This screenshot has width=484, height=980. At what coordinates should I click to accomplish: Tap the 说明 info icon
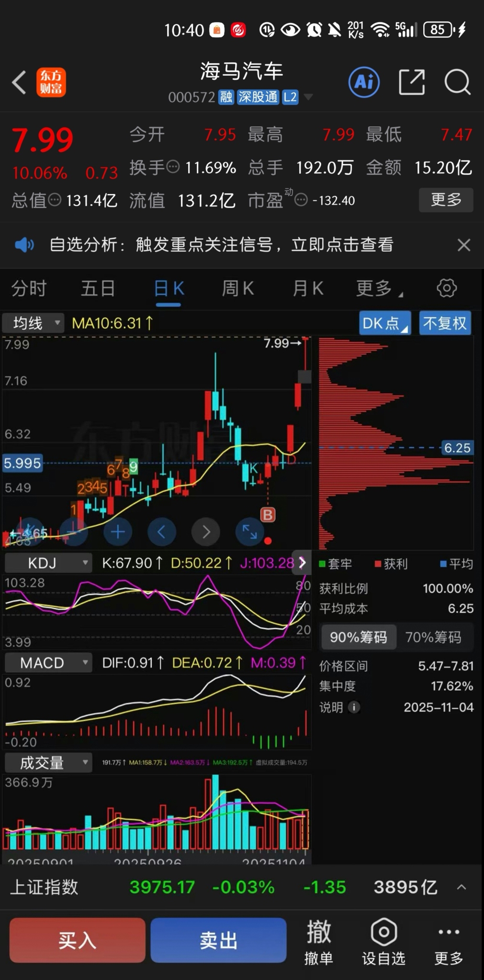pyautogui.click(x=354, y=707)
